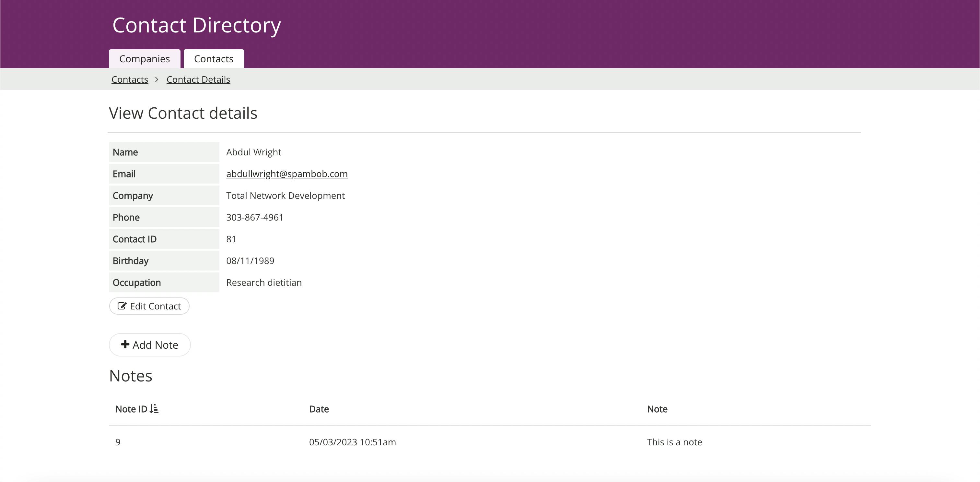
Task: Click the company value Total Network Development
Action: pos(285,195)
